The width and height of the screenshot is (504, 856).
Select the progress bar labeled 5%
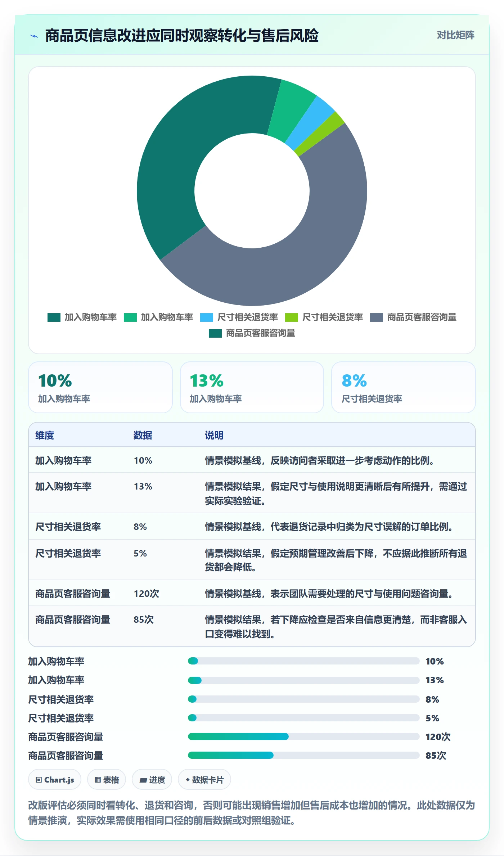click(x=304, y=718)
